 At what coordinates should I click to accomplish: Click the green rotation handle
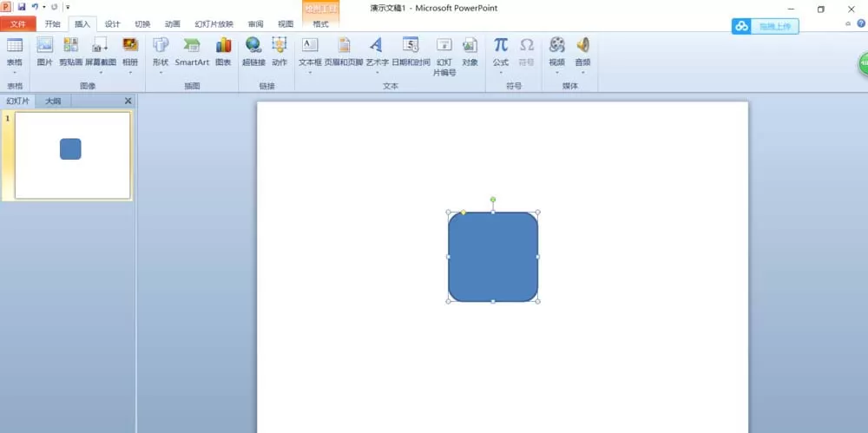pyautogui.click(x=493, y=200)
